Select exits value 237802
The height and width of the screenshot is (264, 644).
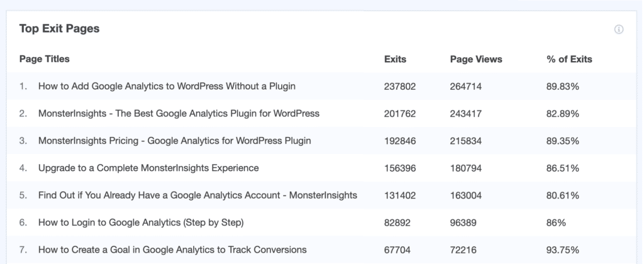pos(400,87)
